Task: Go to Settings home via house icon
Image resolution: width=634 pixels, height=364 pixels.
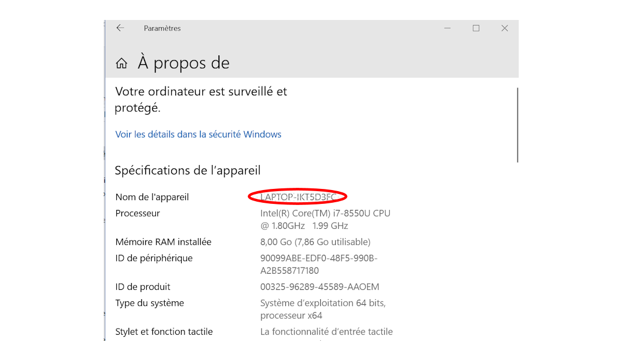Action: [121, 63]
